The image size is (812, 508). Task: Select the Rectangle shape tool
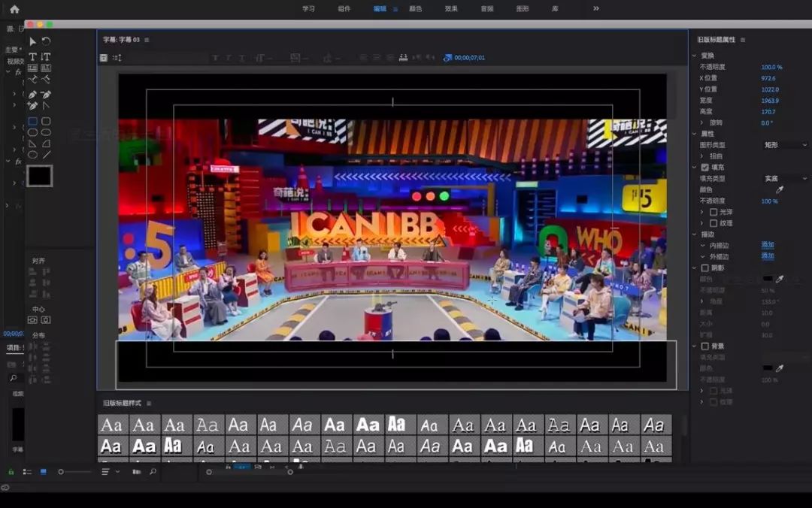(x=32, y=121)
